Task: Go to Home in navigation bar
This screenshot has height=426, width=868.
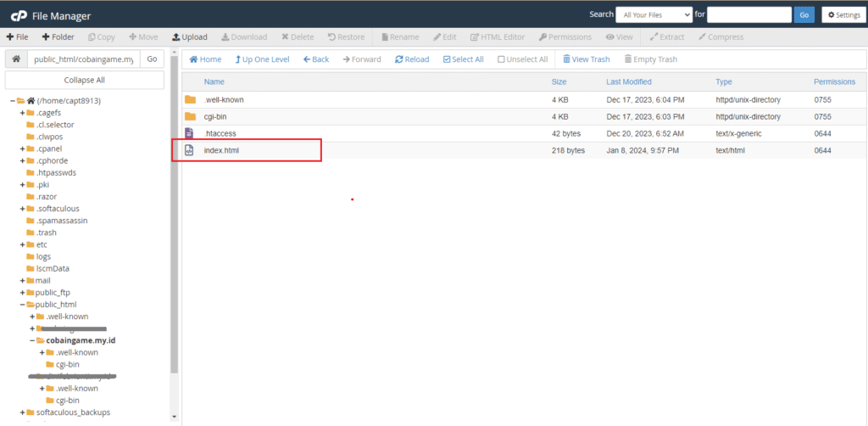Action: pos(205,59)
